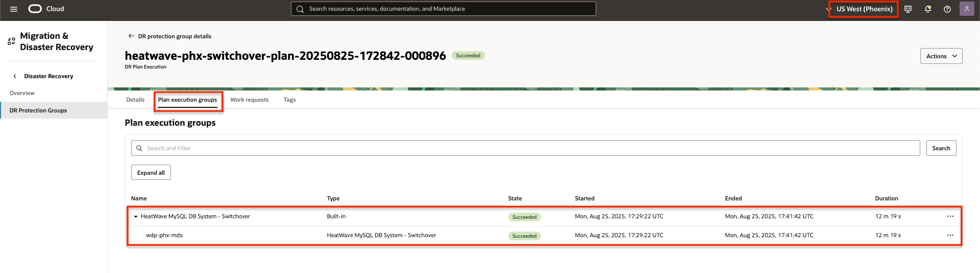Click the Type column header
The width and height of the screenshot is (980, 273).
pyautogui.click(x=333, y=198)
